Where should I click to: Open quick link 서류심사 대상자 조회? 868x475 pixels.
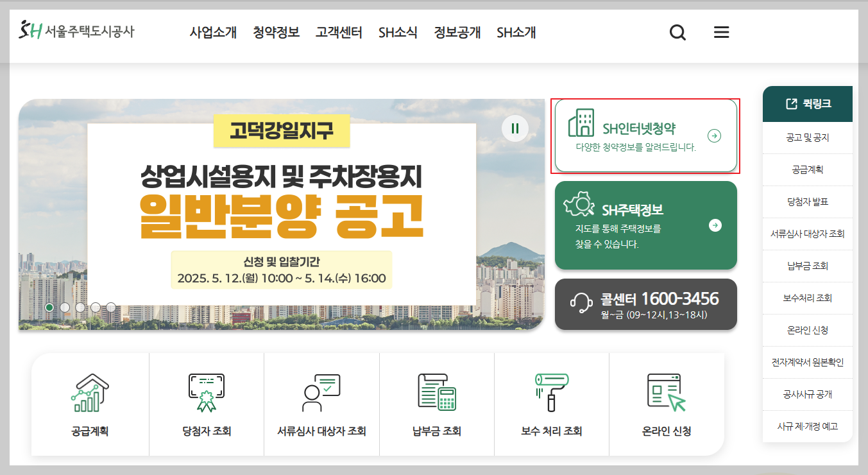tap(808, 234)
